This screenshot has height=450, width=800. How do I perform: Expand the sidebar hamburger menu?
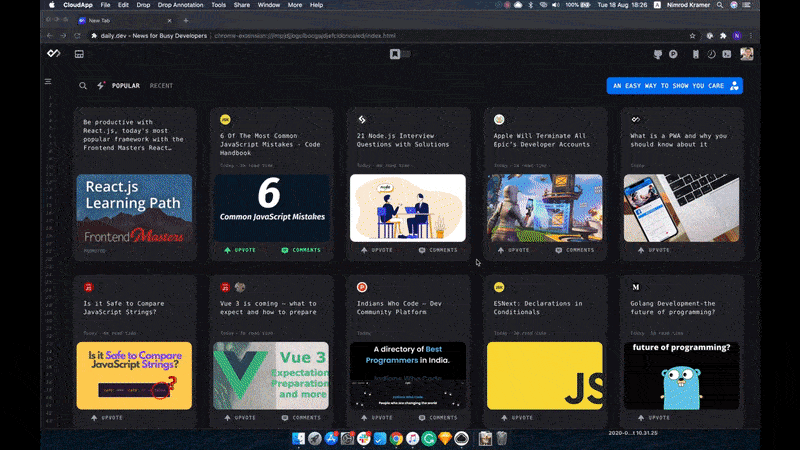tap(48, 81)
